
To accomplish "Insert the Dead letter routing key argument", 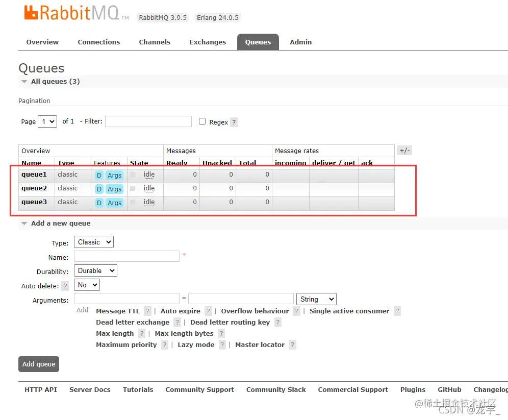I will pos(230,323).
